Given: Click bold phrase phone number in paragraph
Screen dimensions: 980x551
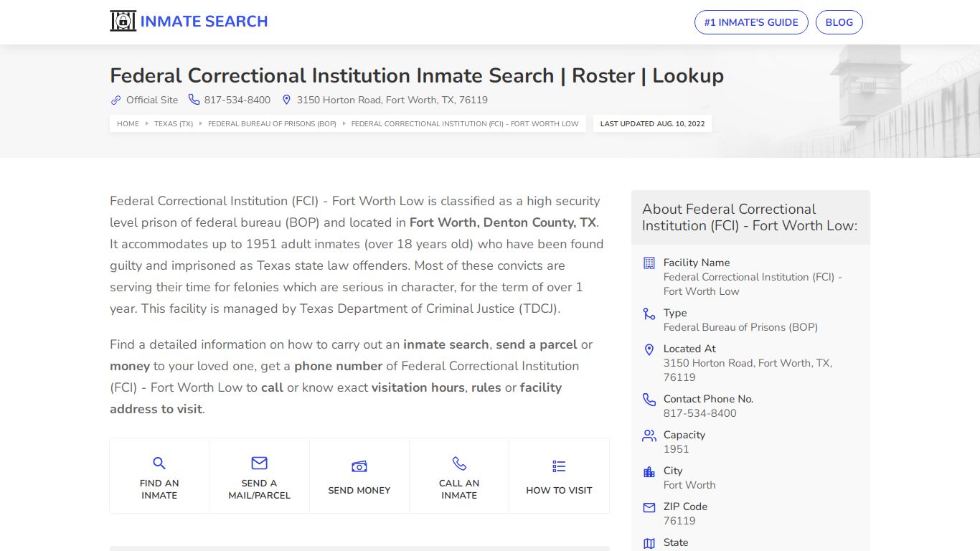Looking at the screenshot, I should click(339, 366).
